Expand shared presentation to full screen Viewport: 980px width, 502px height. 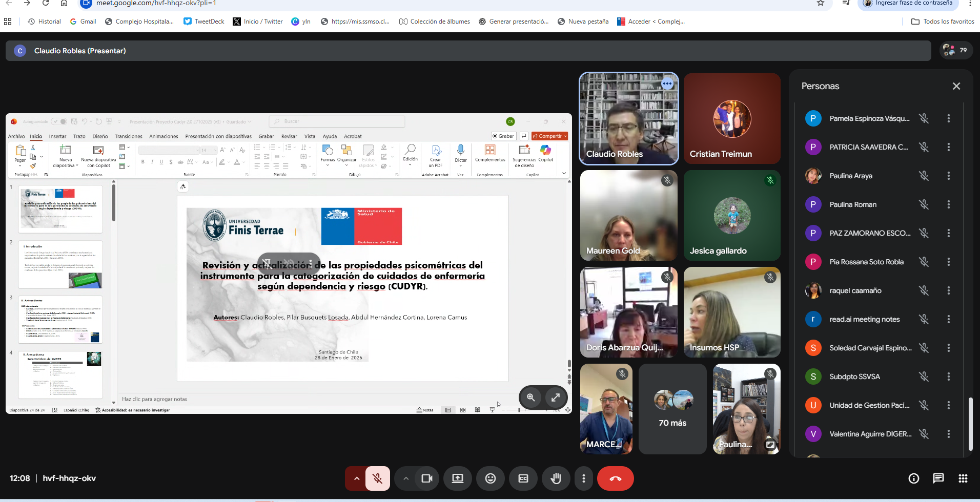pyautogui.click(x=556, y=398)
